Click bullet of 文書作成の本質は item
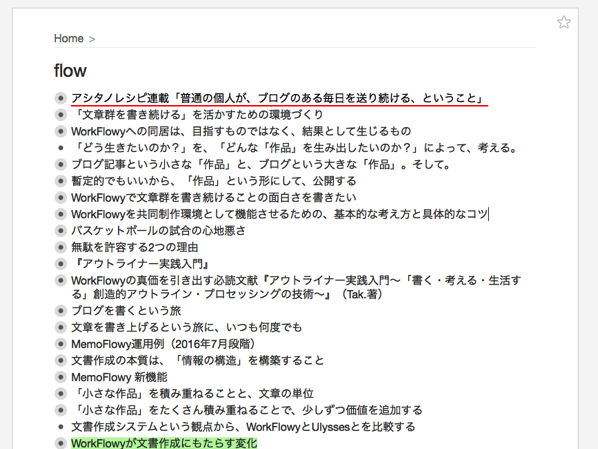 tap(61, 360)
